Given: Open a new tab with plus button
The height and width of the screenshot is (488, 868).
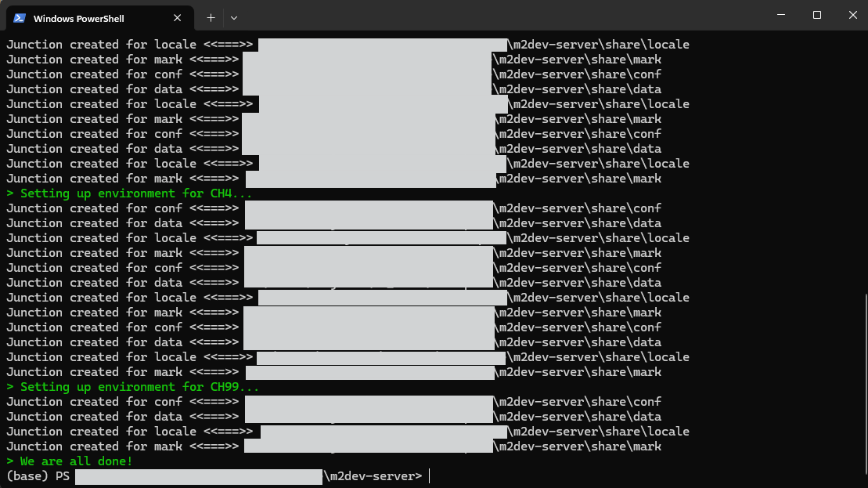Looking at the screenshot, I should pos(211,17).
